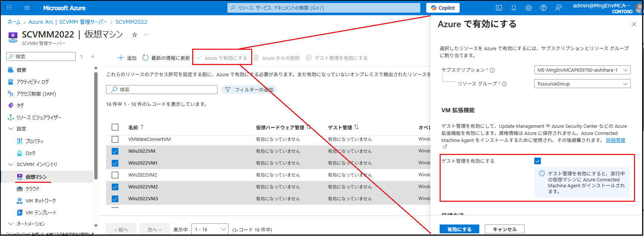Open the notifications bell
644x236 pixels.
pos(514,8)
